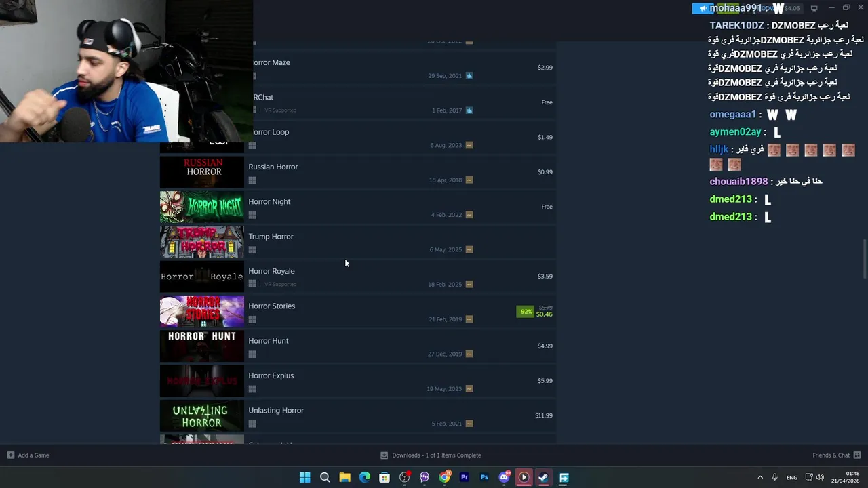Click Windows platform icon under Russian Horror

(x=252, y=180)
